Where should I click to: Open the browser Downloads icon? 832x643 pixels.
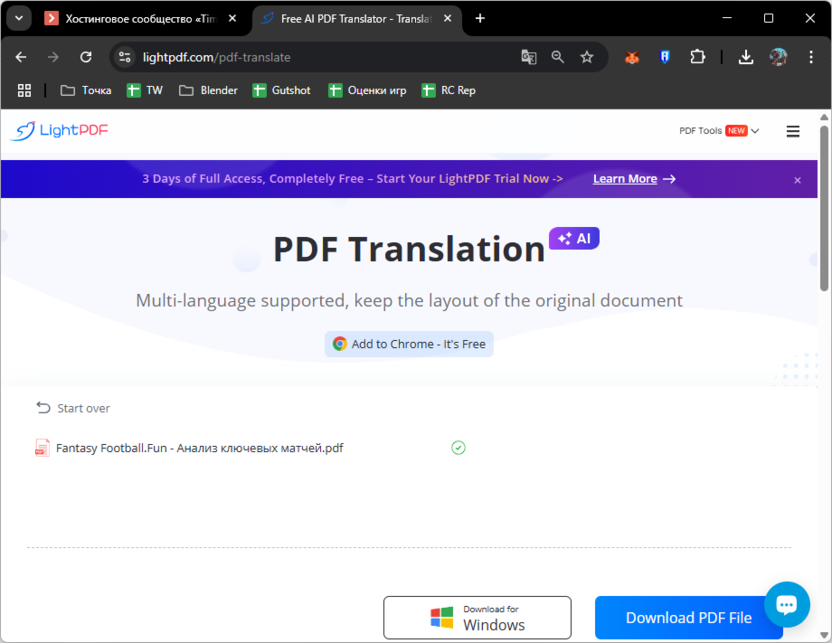click(x=745, y=57)
